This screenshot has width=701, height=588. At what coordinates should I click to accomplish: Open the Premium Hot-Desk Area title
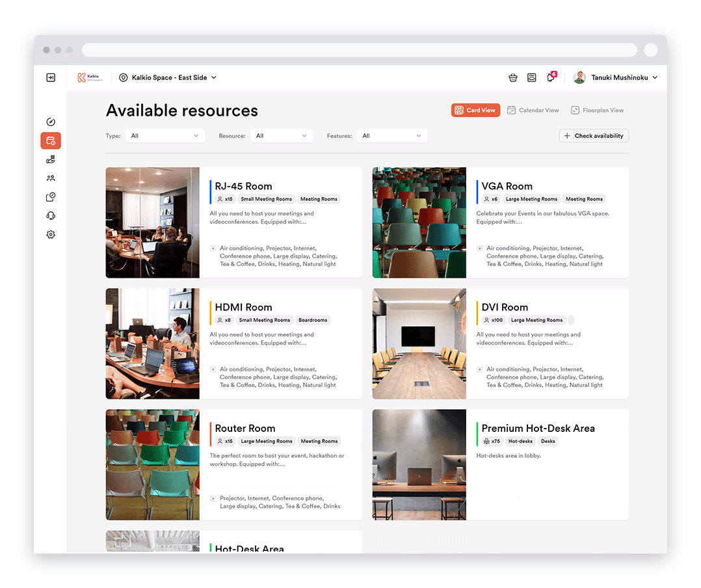(538, 429)
